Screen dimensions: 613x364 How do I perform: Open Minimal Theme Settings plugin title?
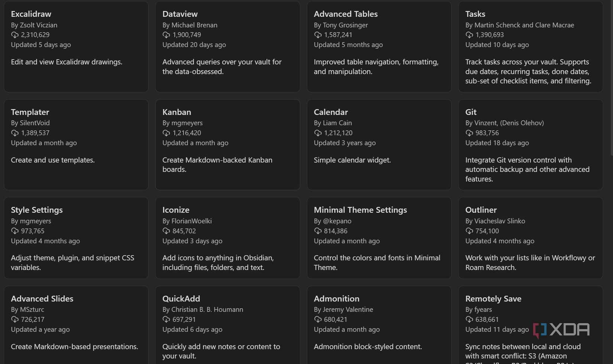360,210
